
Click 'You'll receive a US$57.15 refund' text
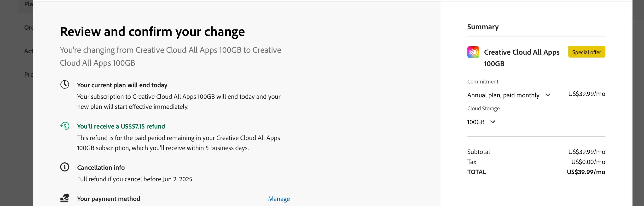tap(121, 126)
